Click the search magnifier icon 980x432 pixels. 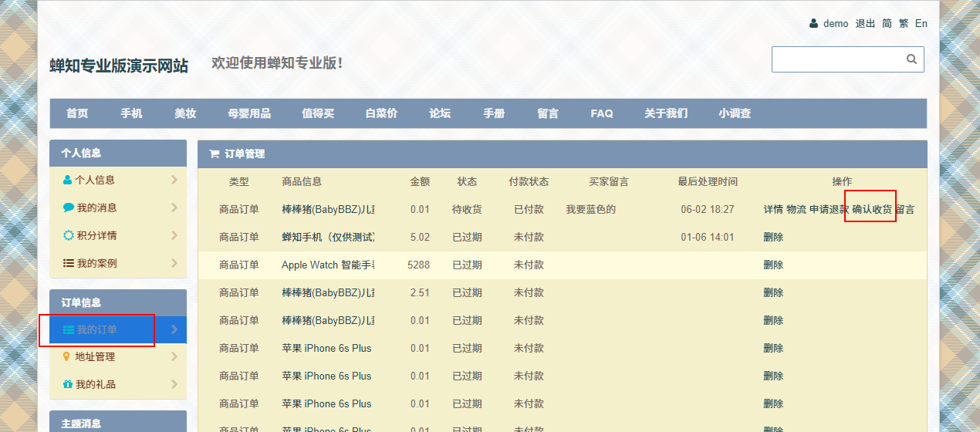point(911,59)
